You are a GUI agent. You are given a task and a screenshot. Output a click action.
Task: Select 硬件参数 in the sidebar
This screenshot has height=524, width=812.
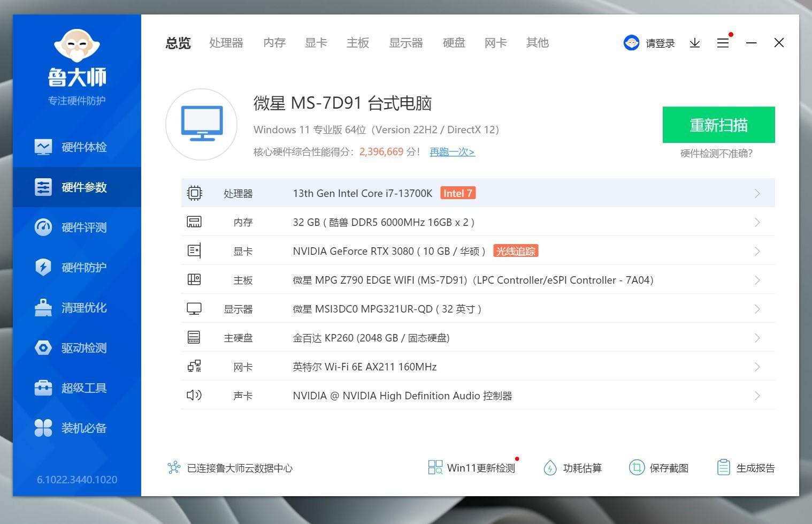[77, 187]
